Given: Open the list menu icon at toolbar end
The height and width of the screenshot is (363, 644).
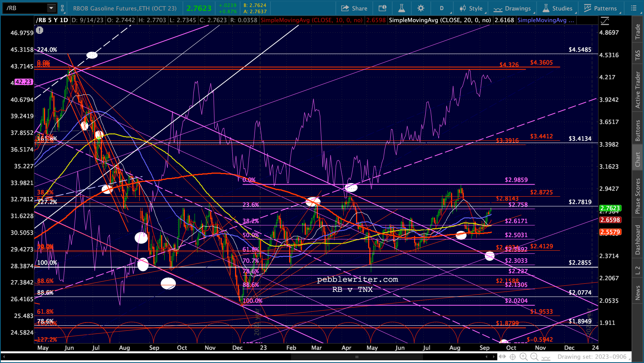Looking at the screenshot, I should coord(633,8).
